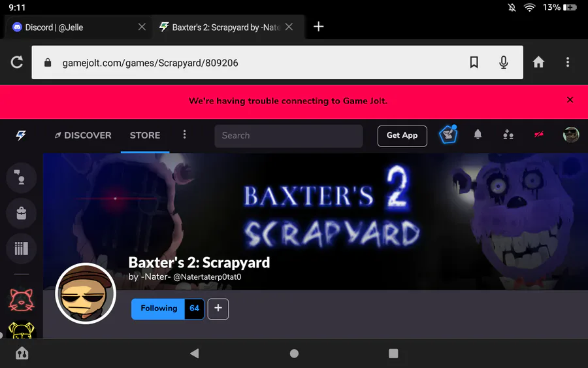Click the red disconnected status icon
Viewport: 588px width, 368px height.
coord(539,134)
